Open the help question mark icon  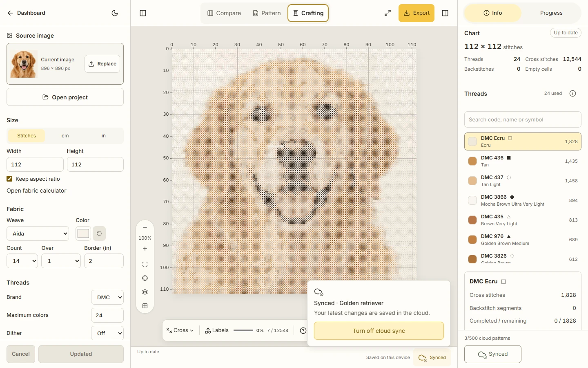pyautogui.click(x=303, y=330)
